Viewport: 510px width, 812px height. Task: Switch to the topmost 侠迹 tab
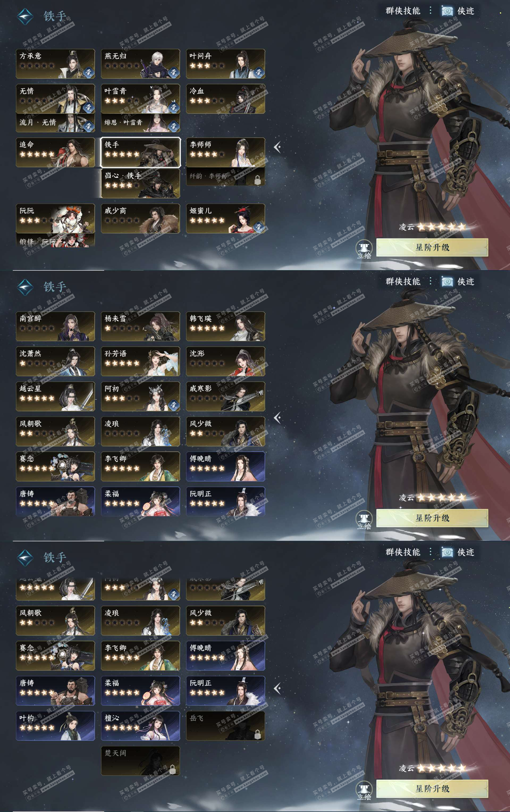coord(458,11)
